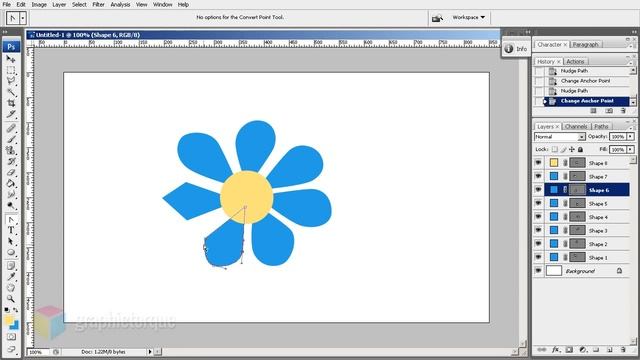The height and width of the screenshot is (360, 640).
Task: Select the Convert Point pen tool in toolbox
Action: tap(11, 220)
